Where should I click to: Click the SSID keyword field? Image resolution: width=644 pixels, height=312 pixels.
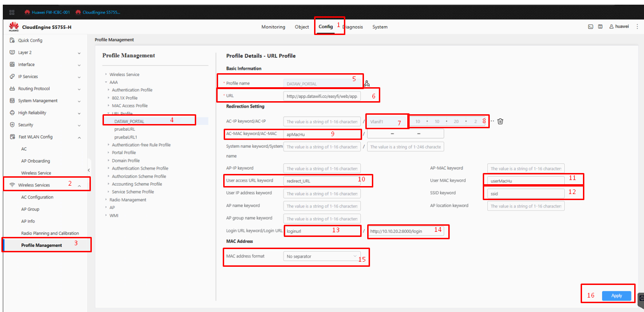526,194
